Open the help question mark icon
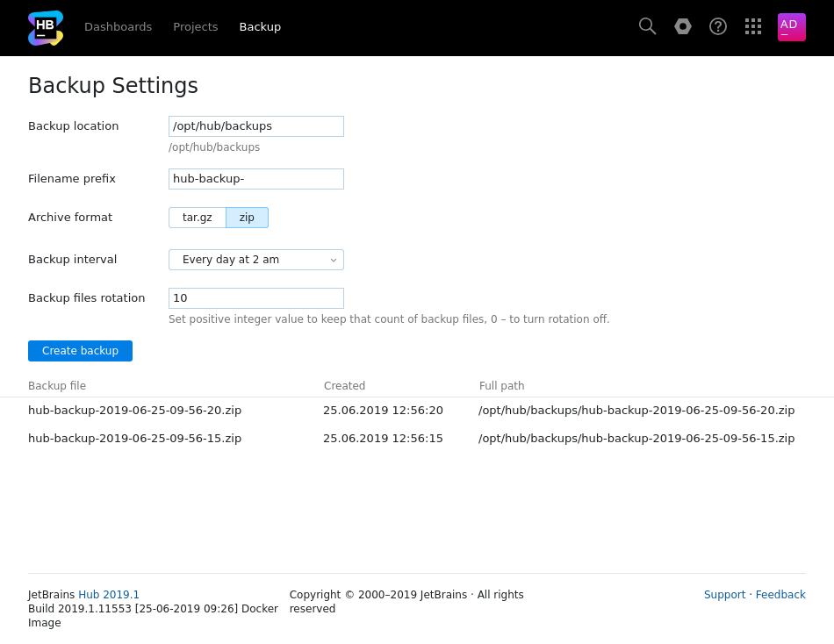Viewport: 834px width, 644px height. pyautogui.click(x=718, y=26)
